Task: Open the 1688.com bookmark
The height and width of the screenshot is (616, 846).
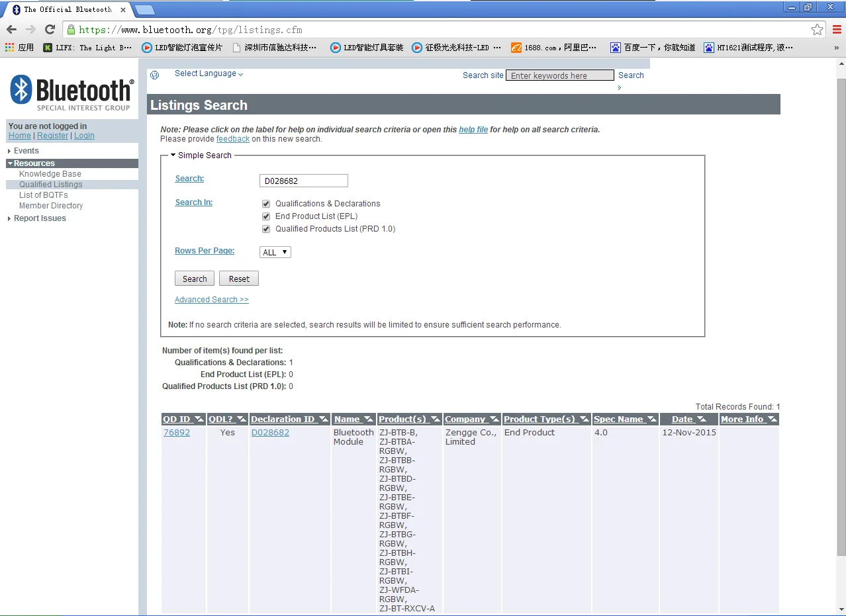Action: click(554, 48)
